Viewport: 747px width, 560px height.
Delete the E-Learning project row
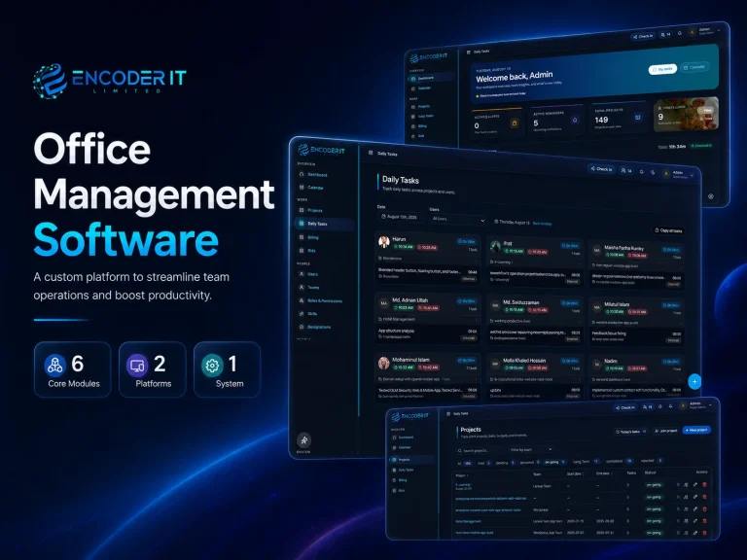tap(704, 485)
